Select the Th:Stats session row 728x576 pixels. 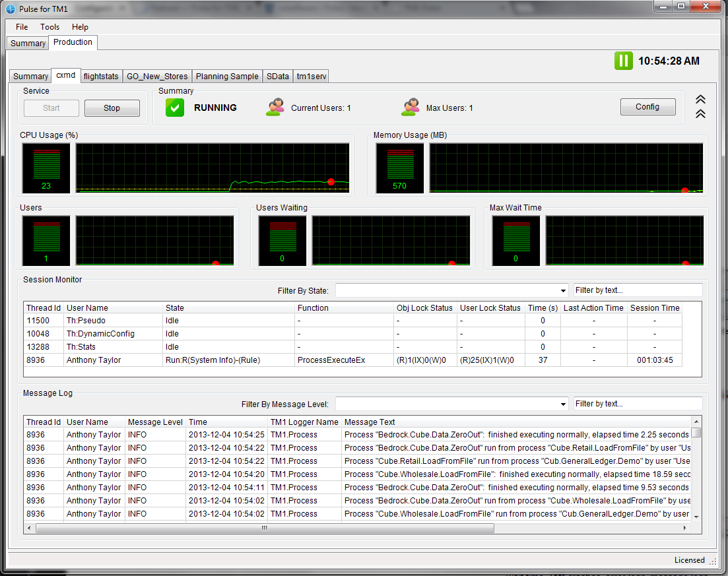(353, 346)
